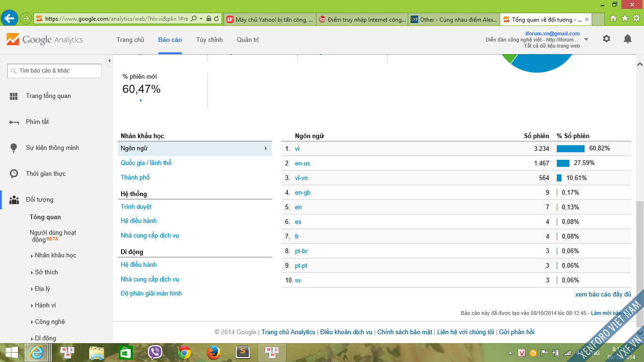The height and width of the screenshot is (362, 644).
Task: Open Internet Explorer tools gear
Action: [x=636, y=18]
